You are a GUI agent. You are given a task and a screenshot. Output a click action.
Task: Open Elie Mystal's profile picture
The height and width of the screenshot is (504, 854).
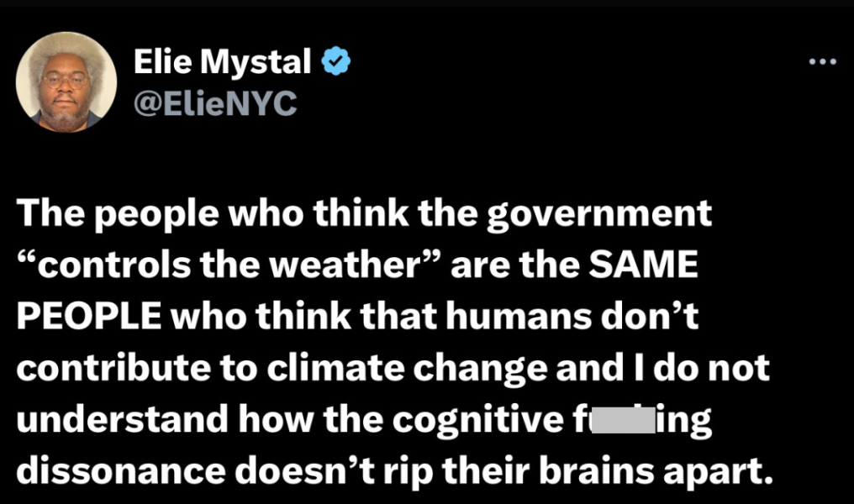(65, 81)
